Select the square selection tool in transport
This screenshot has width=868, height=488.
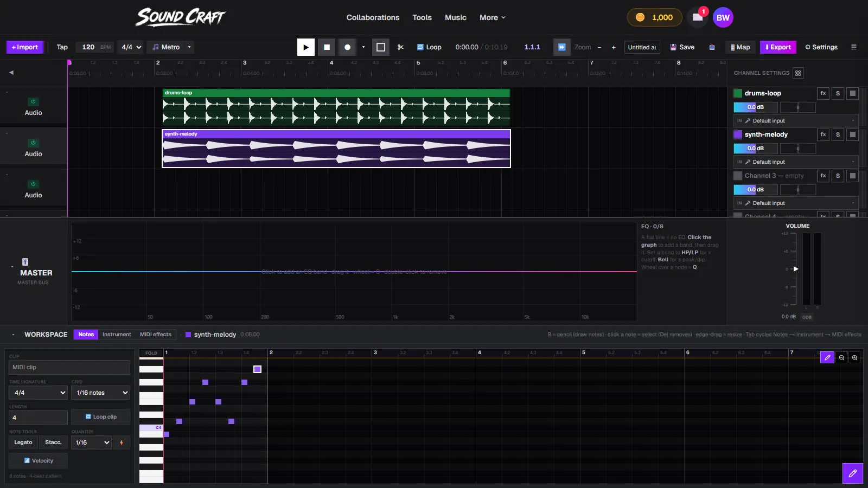[x=381, y=47]
